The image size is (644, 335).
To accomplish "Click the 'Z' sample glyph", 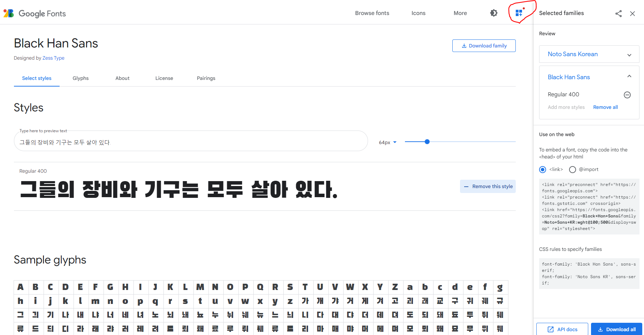I will (x=395, y=287).
